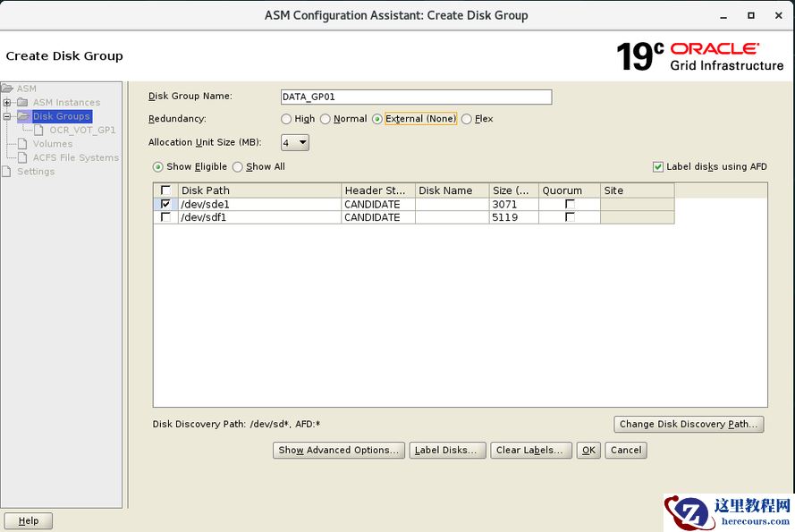The width and height of the screenshot is (795, 532).
Task: Click the ASM Instances folder icon
Action: coord(22,103)
